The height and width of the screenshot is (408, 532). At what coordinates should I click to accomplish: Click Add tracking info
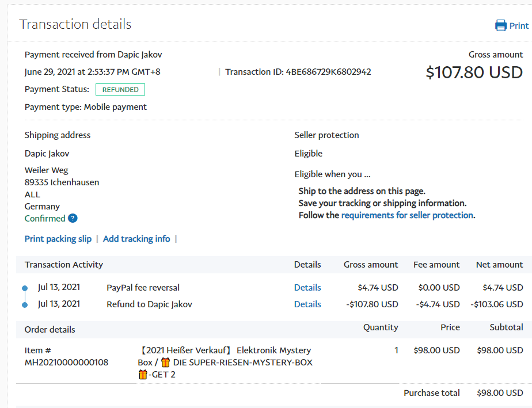[136, 239]
